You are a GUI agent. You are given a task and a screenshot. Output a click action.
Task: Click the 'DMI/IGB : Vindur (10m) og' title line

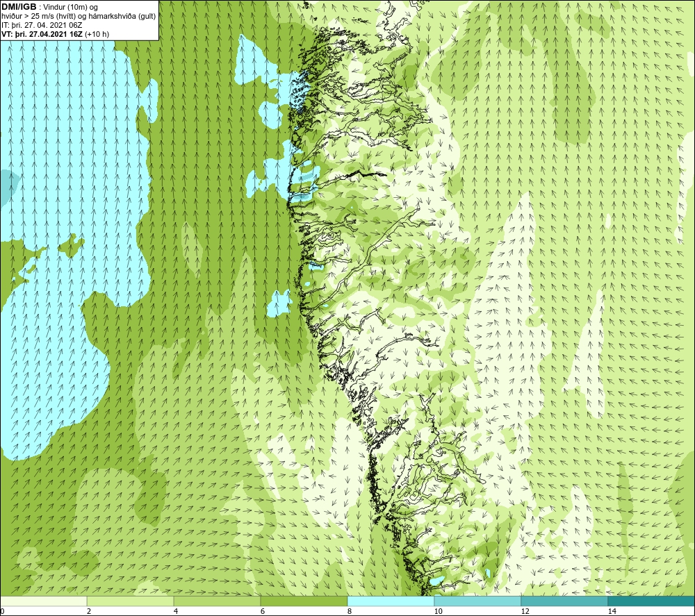point(49,7)
